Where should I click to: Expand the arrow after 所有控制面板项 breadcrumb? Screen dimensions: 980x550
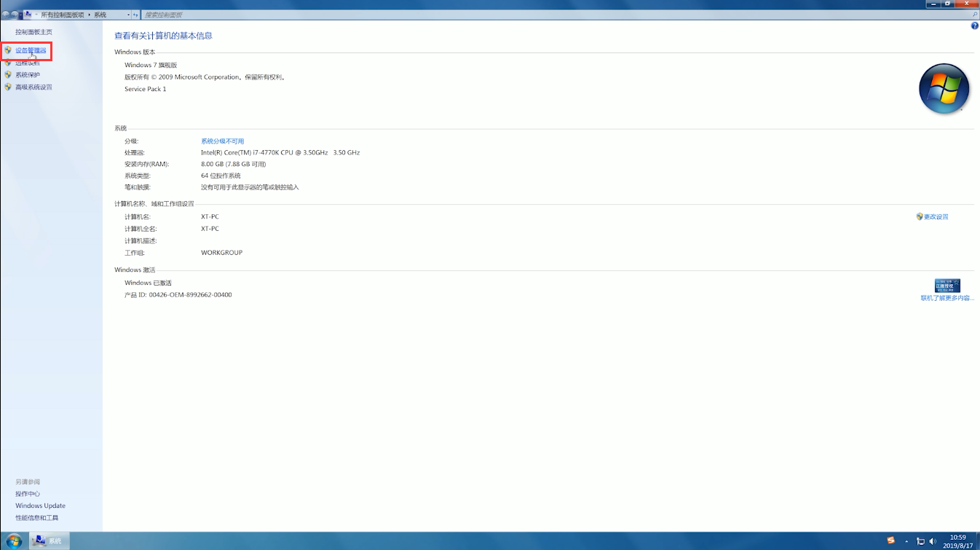point(89,15)
